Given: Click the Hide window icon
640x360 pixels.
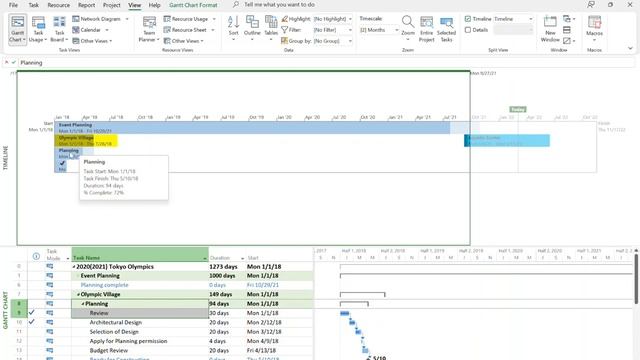Looking at the screenshot, I should [x=569, y=41].
